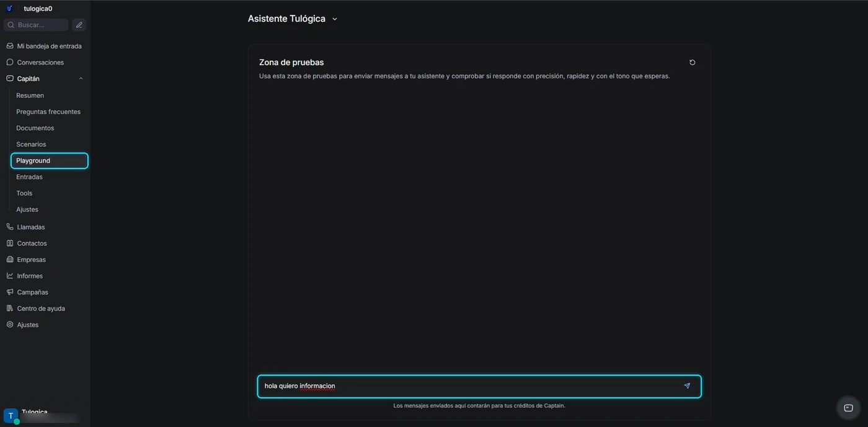
Task: Open the floating chat widget icon
Action: (x=849, y=408)
